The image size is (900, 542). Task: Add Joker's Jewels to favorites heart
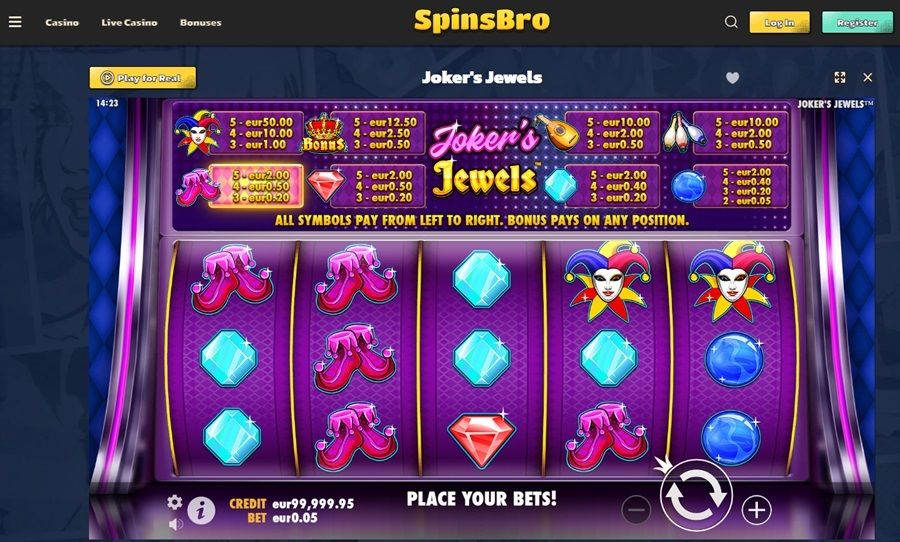coord(732,78)
